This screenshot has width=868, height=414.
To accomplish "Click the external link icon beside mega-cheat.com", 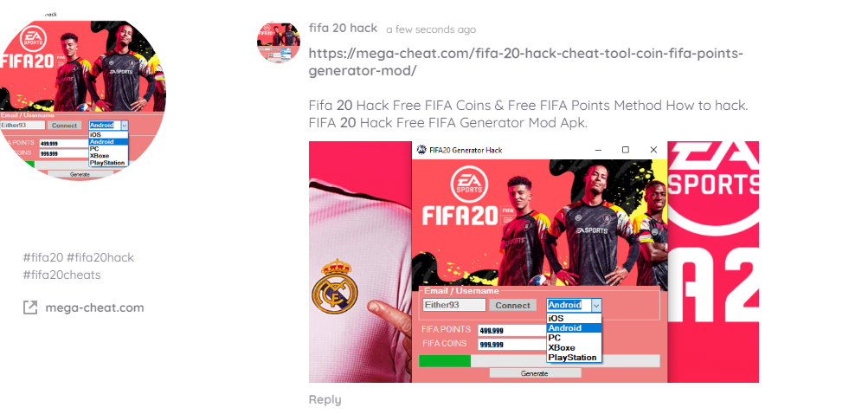I will [x=30, y=307].
